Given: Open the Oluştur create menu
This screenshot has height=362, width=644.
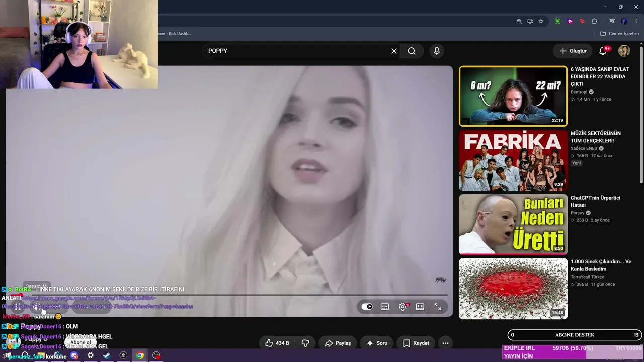Looking at the screenshot, I should tap(573, 51).
